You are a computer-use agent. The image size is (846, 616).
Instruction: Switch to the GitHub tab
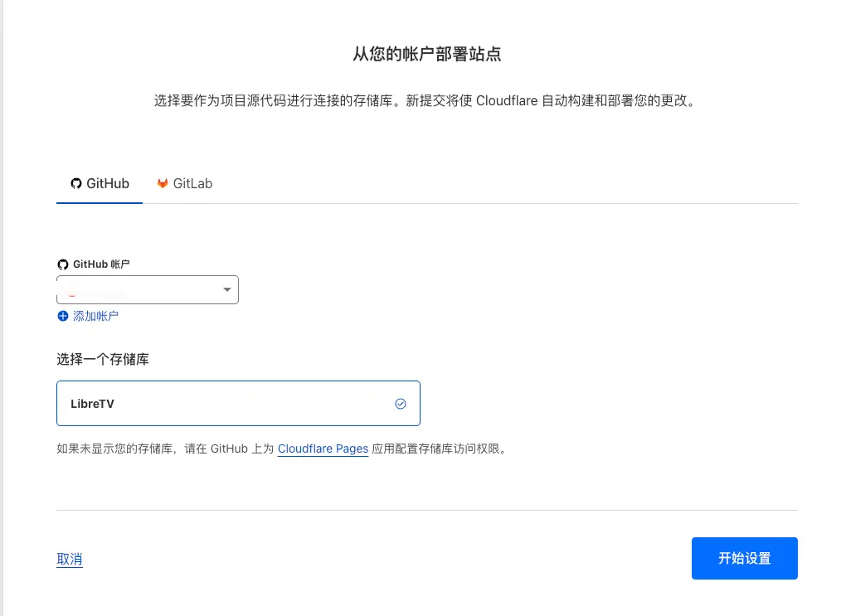100,184
